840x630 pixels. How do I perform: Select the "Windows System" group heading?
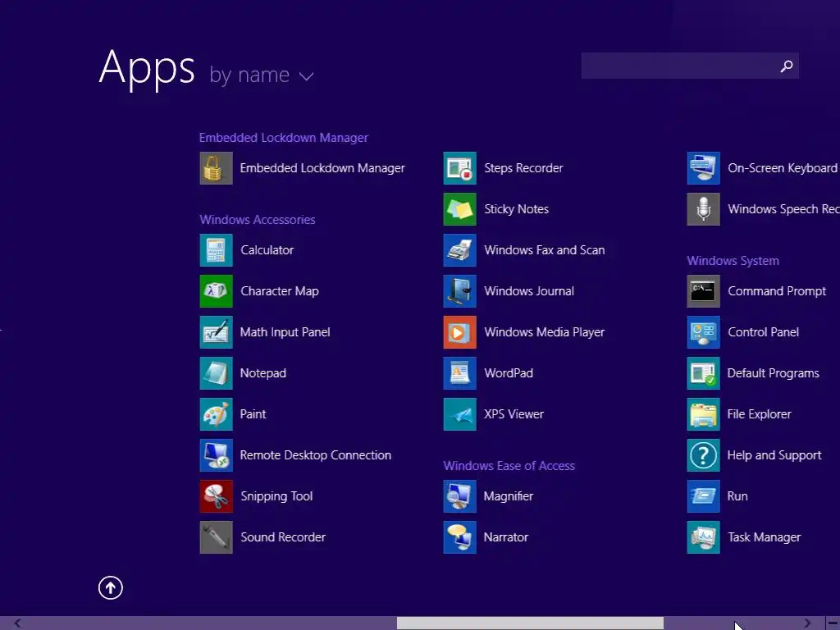[x=733, y=261]
